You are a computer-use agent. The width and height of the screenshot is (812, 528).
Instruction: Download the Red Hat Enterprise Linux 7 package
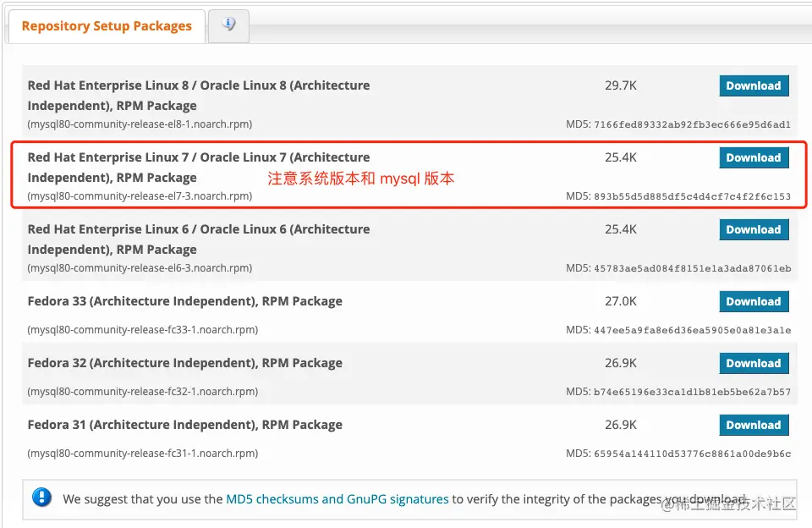pos(754,157)
